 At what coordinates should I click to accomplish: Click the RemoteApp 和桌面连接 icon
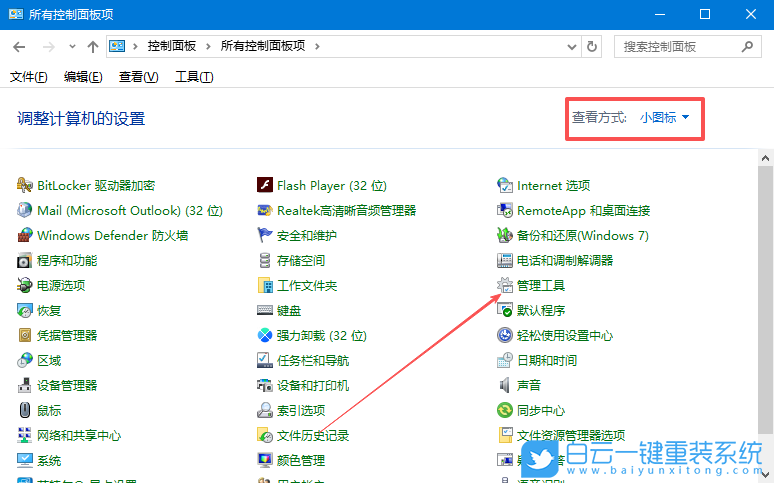(504, 210)
